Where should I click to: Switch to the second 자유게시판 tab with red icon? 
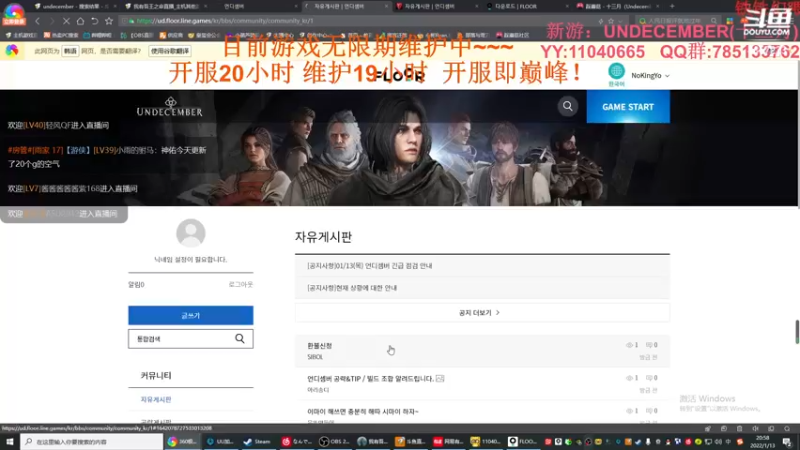click(x=436, y=6)
